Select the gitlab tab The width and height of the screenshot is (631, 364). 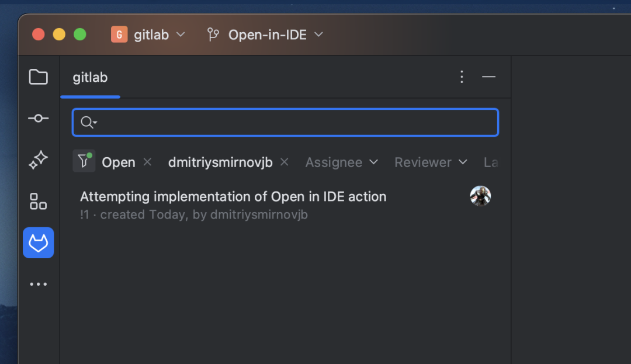90,77
